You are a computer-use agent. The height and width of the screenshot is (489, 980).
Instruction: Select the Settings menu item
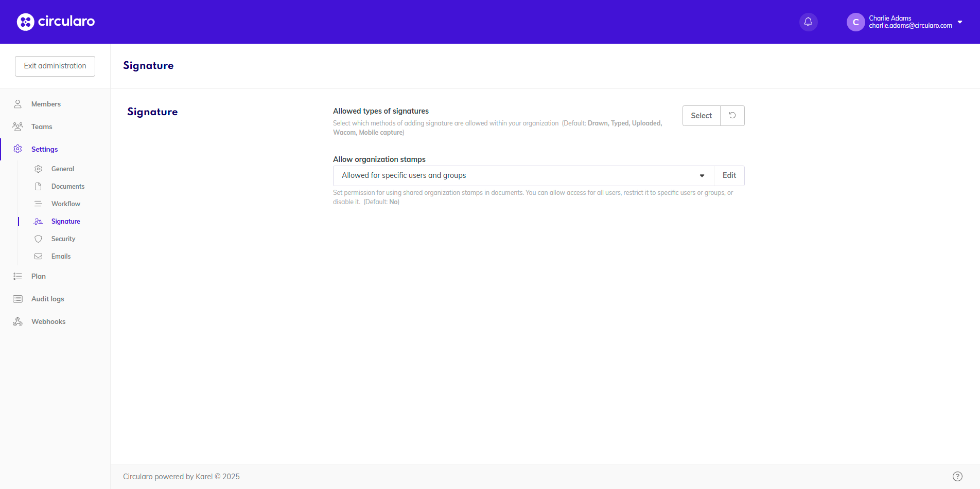pyautogui.click(x=44, y=149)
